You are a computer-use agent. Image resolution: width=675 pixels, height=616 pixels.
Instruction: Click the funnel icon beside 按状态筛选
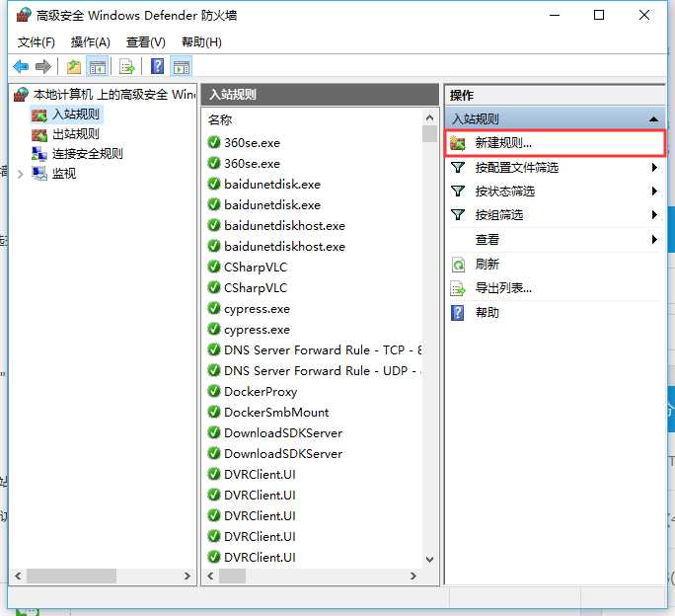tap(458, 191)
